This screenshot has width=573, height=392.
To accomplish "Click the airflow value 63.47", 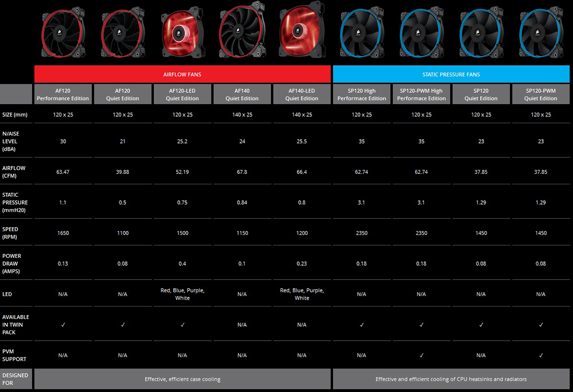I will 63,172.
